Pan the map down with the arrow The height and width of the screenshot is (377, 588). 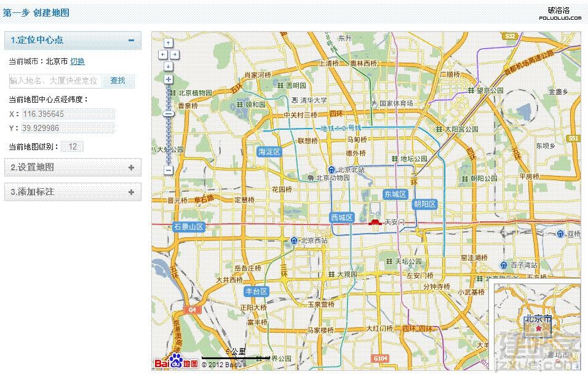(x=169, y=65)
